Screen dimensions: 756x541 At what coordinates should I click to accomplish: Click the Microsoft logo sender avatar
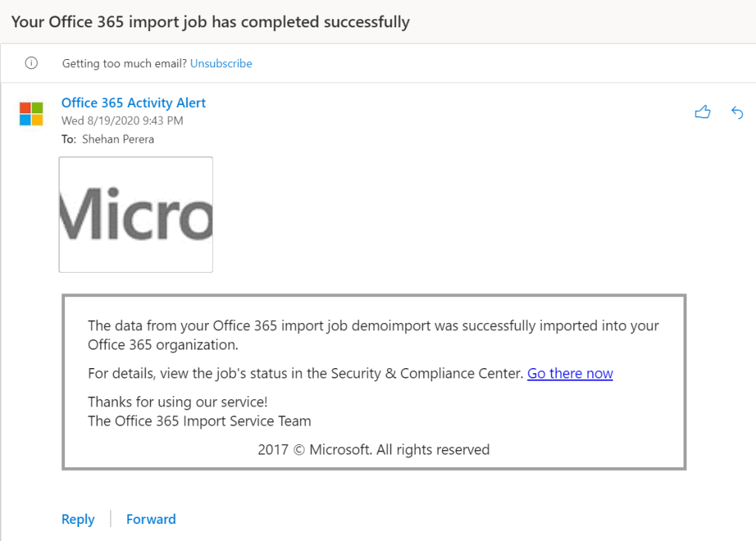tap(31, 114)
